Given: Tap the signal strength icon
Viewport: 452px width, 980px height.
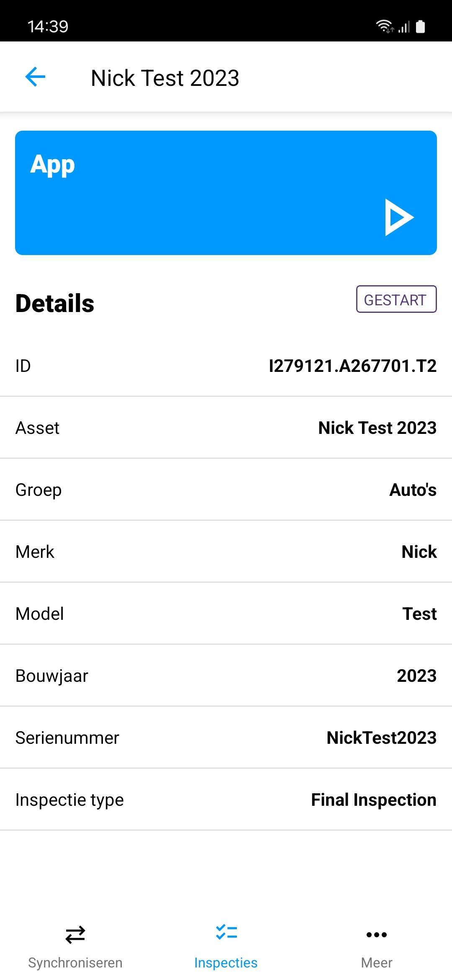Looking at the screenshot, I should tap(404, 27).
